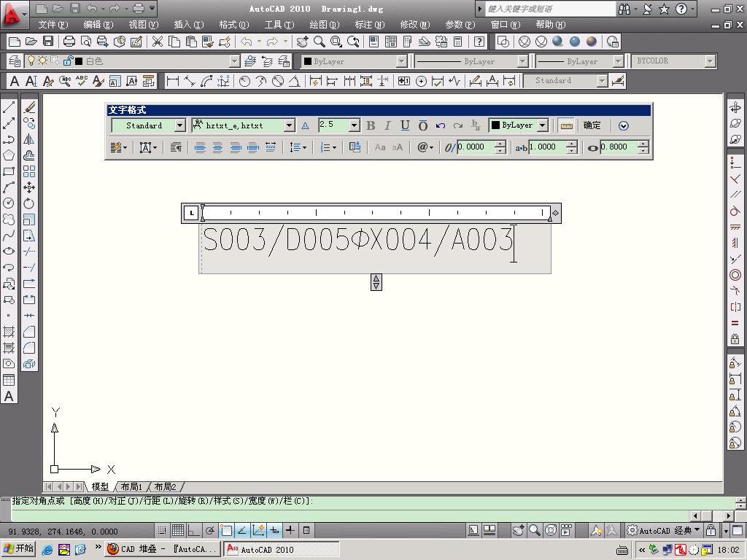Image resolution: width=747 pixels, height=560 pixels.
Task: Select the Polygon draw tool
Action: point(9,155)
